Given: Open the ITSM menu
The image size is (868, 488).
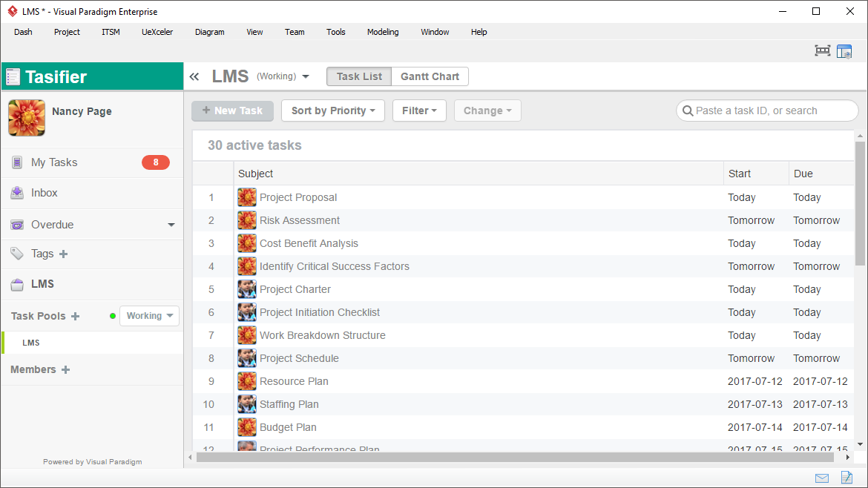Looking at the screenshot, I should tap(111, 32).
